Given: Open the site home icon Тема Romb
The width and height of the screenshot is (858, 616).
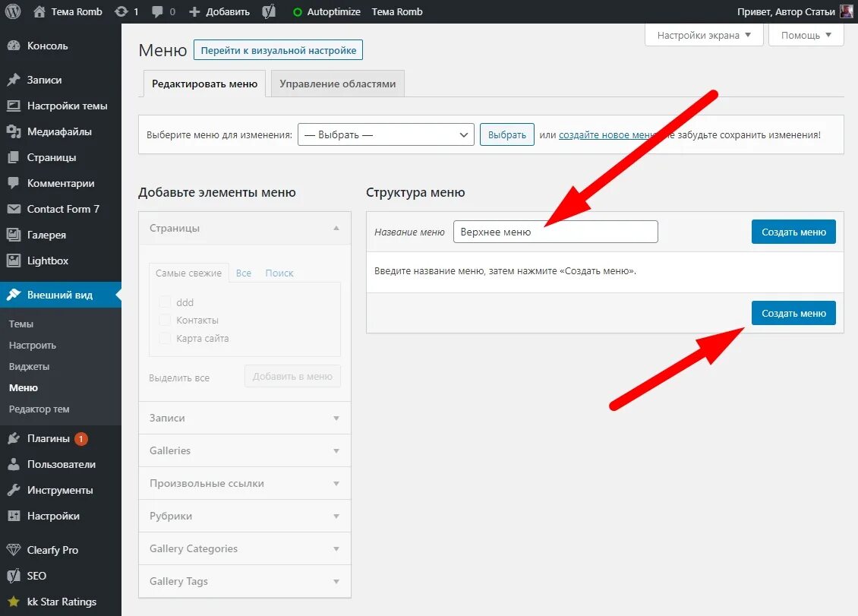Looking at the screenshot, I should click(x=39, y=11).
